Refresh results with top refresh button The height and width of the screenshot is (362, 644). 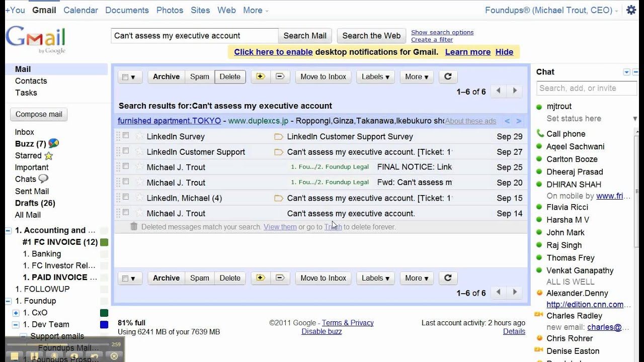coord(448,76)
